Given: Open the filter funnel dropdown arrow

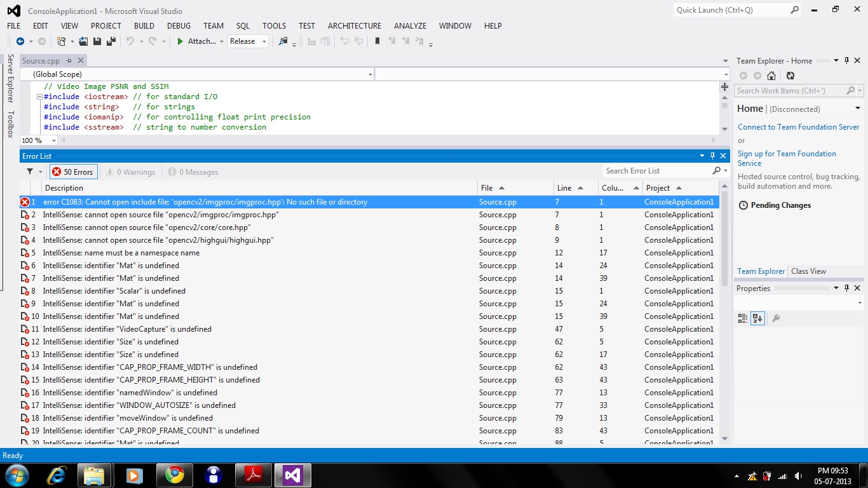Looking at the screenshot, I should pos(41,172).
